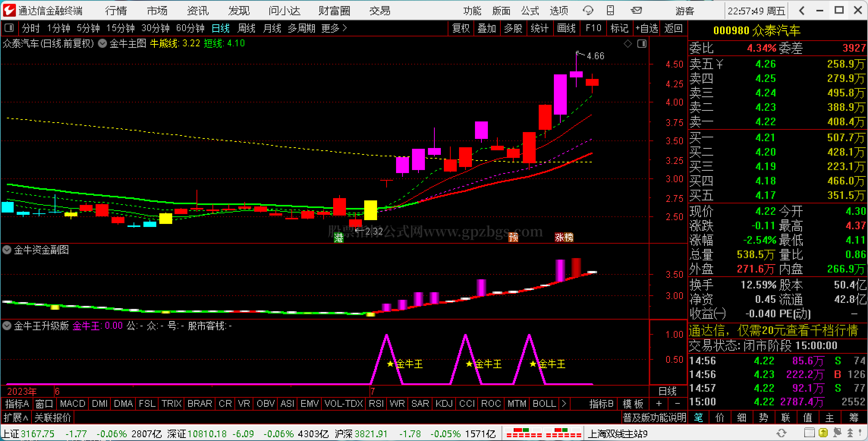The width and height of the screenshot is (868, 441).
Task: Select the 周线 weekly period
Action: [247, 28]
